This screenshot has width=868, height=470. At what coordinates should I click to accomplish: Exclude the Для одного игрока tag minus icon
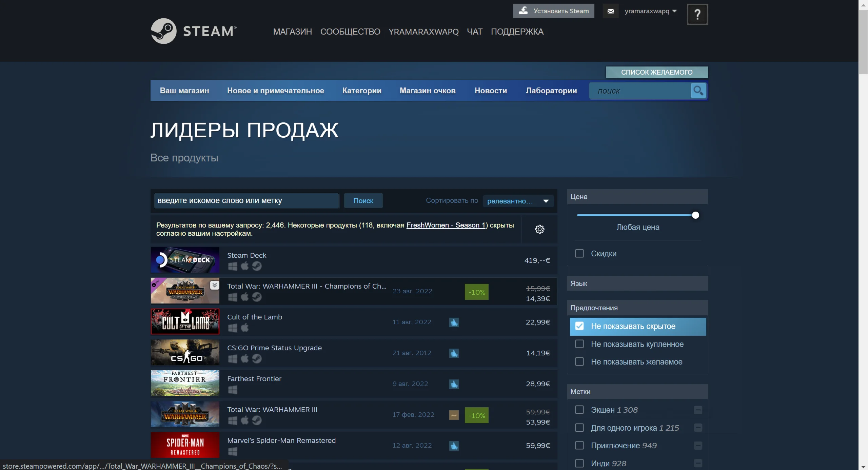698,428
